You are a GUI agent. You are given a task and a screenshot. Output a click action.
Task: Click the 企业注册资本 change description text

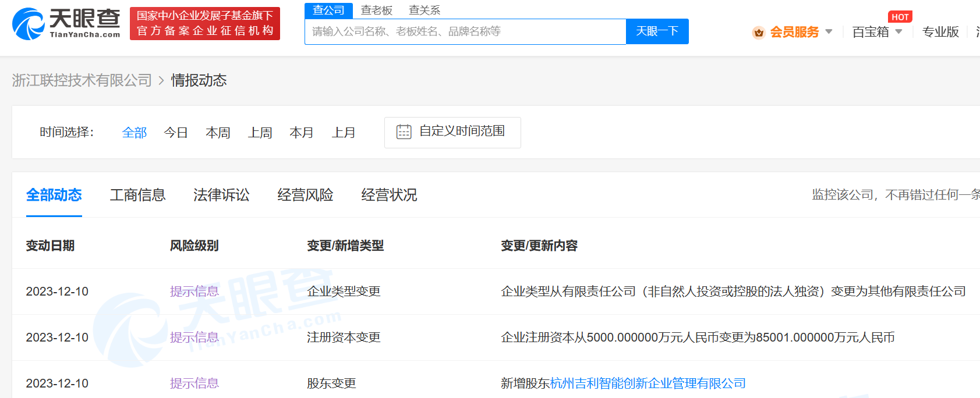click(698, 337)
